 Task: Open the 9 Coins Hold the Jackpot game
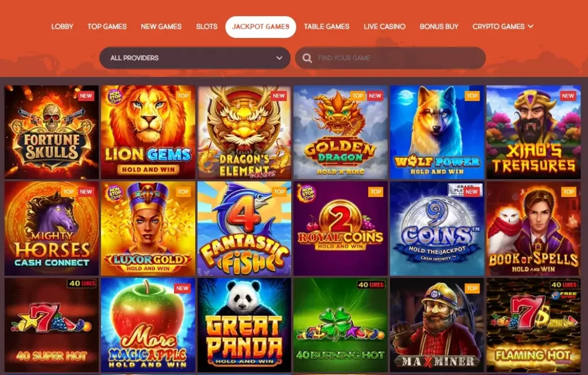pos(437,229)
